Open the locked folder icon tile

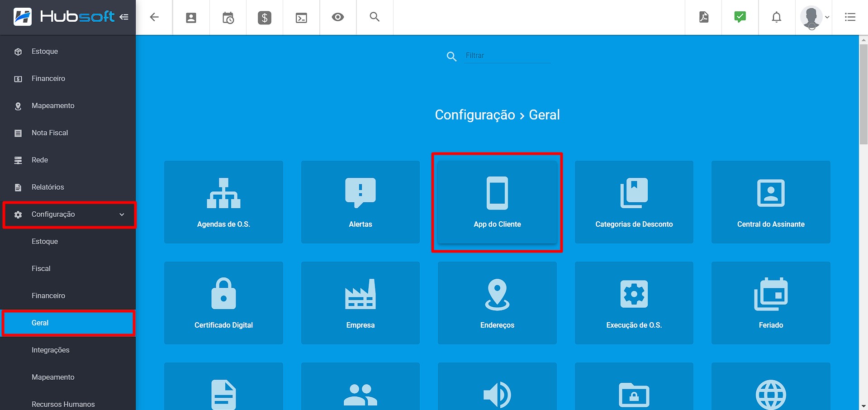[x=634, y=386]
